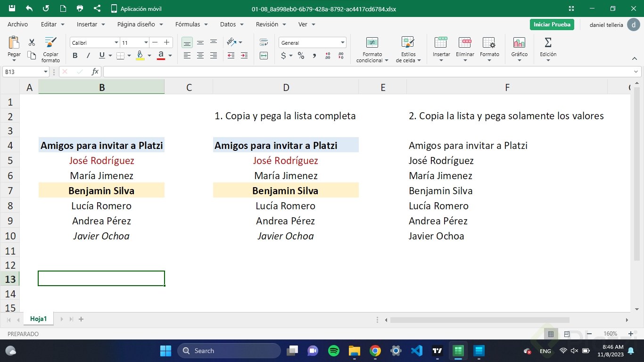Click the Pegar (paste) clipboard icon

(x=14, y=42)
